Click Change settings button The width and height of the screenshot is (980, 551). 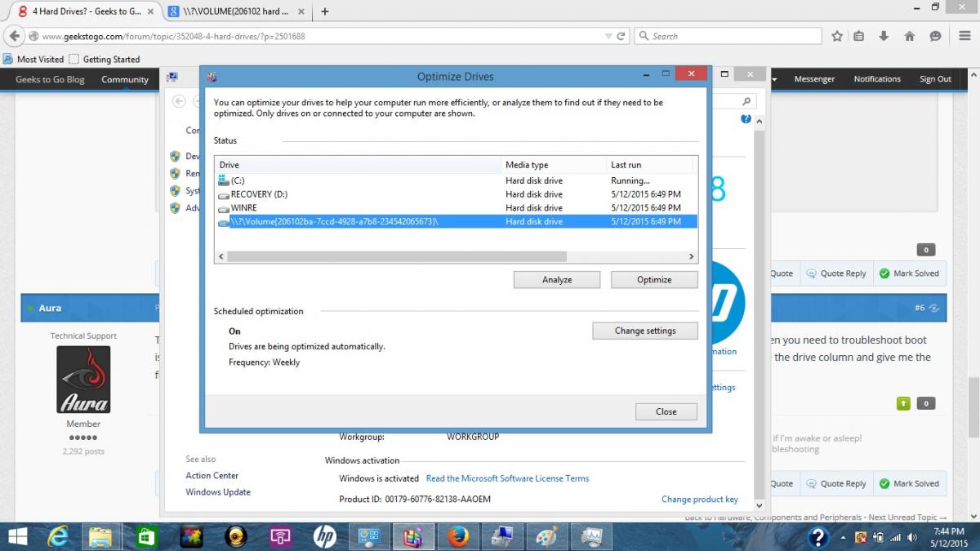pos(645,331)
